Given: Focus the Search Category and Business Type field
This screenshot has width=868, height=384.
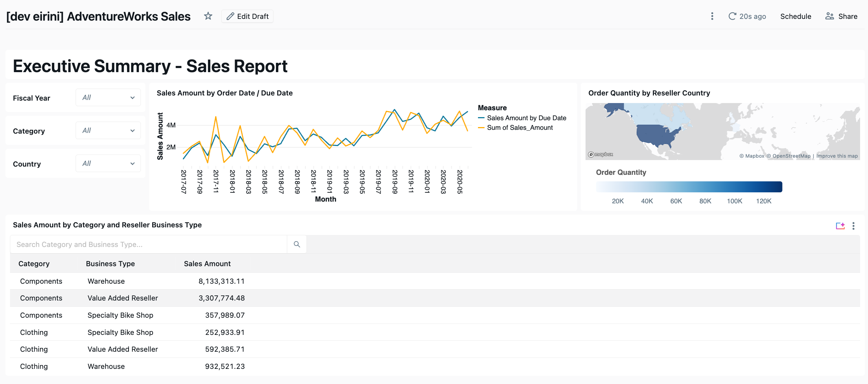Looking at the screenshot, I should click(148, 244).
